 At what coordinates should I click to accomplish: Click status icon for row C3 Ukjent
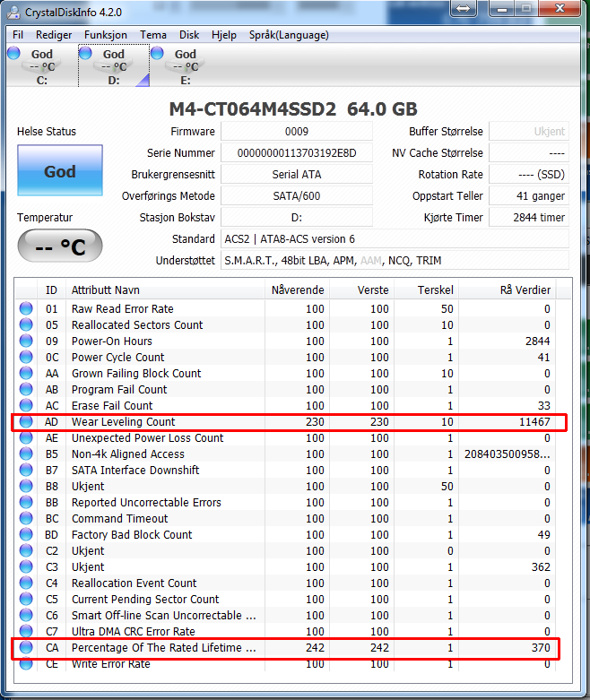point(26,566)
